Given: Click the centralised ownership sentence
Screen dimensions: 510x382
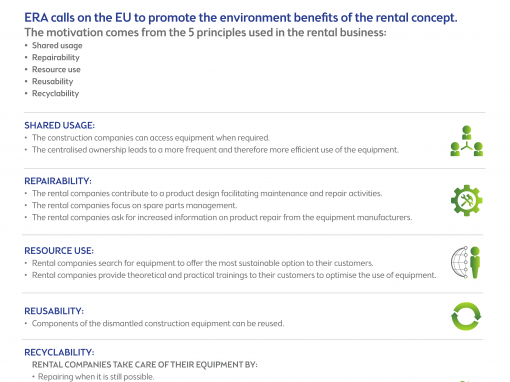Looking at the screenshot, I should (x=215, y=150).
